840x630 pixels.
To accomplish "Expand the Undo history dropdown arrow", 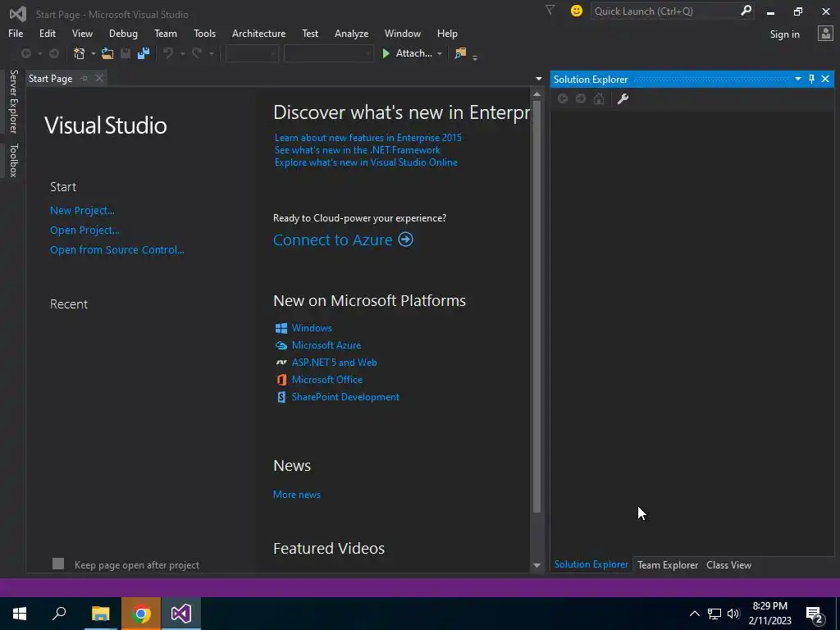I will pyautogui.click(x=182, y=53).
